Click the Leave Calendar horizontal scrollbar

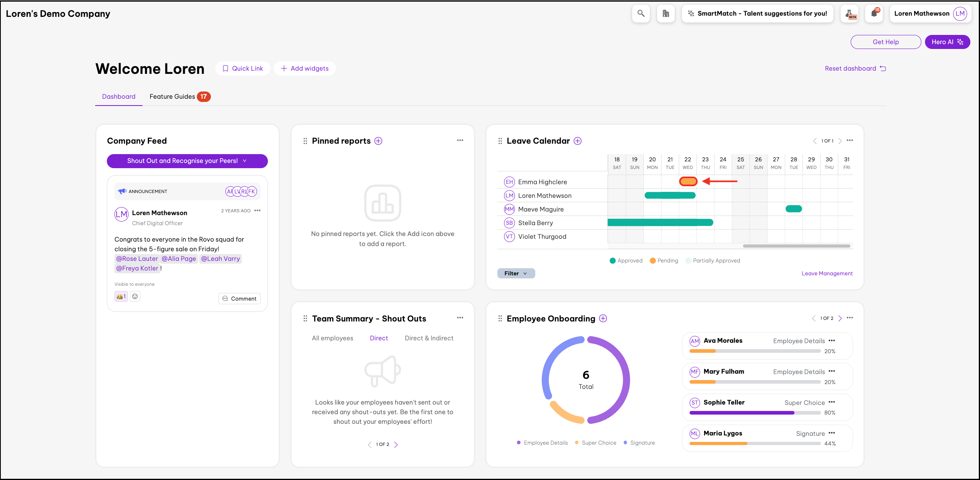pos(796,246)
